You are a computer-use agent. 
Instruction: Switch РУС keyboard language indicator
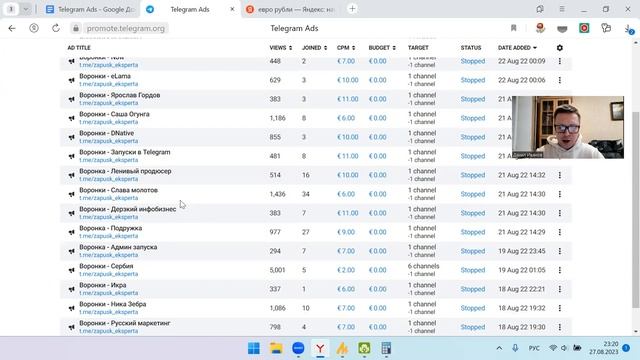point(534,348)
